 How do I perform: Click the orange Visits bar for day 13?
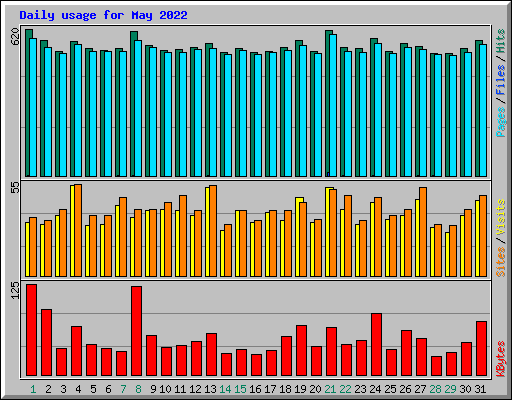coord(213,231)
